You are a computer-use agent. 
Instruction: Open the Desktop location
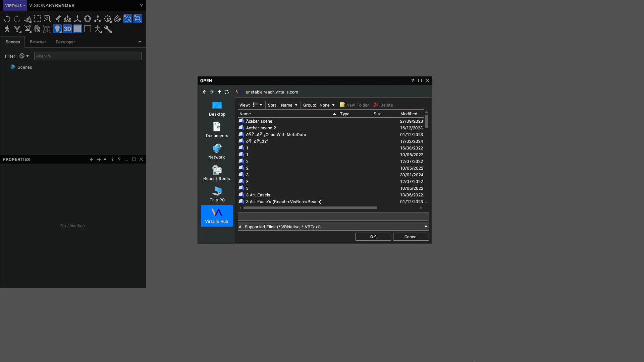click(217, 109)
